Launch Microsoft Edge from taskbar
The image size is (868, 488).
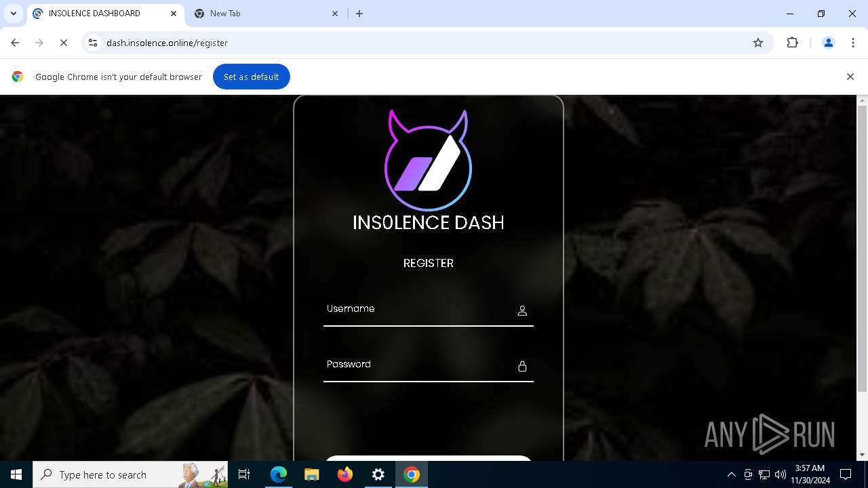click(279, 474)
